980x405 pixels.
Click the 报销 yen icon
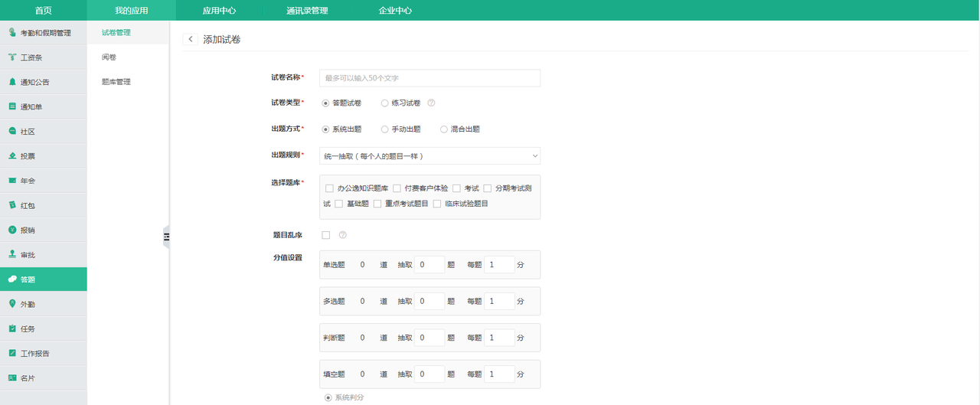tap(12, 230)
